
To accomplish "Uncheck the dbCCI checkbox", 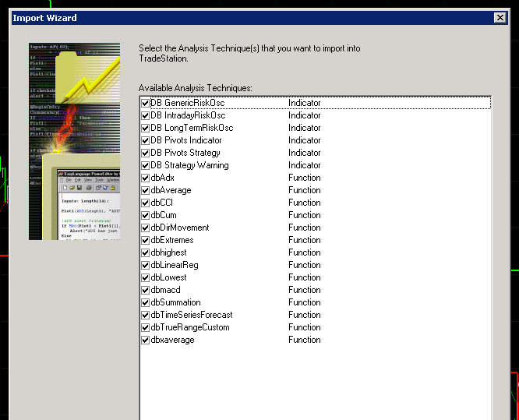I will (x=146, y=203).
